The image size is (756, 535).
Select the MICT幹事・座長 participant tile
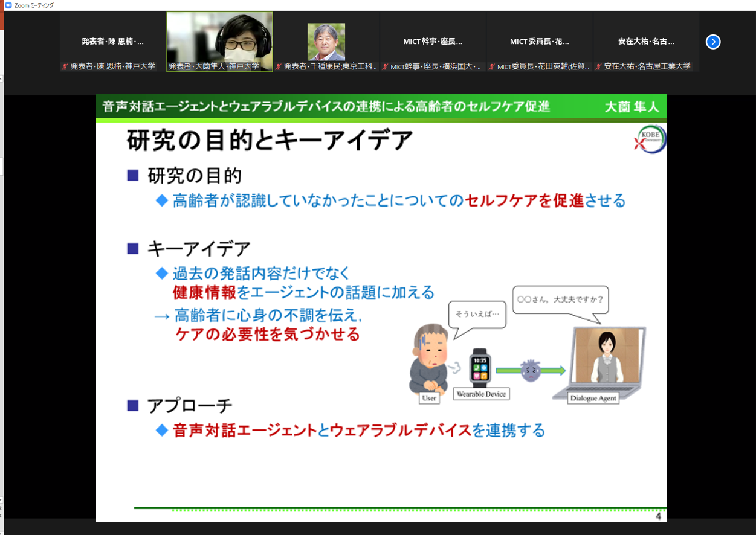[x=433, y=42]
